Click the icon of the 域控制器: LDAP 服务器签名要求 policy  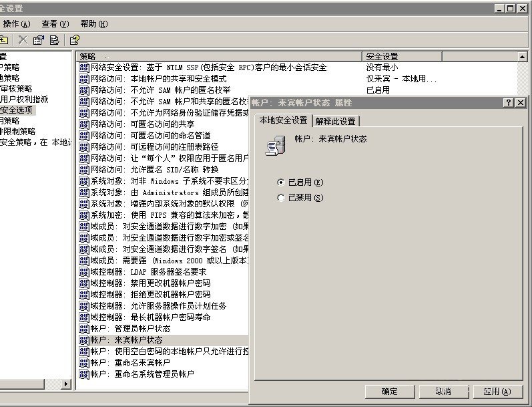84,272
